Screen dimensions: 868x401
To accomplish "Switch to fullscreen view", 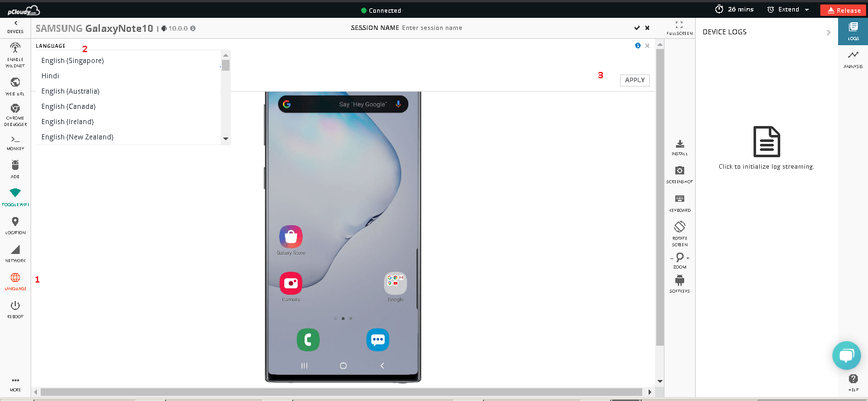I will 679,27.
